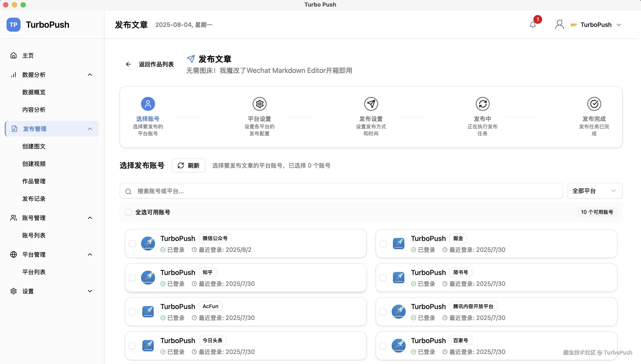Image resolution: width=641 pixels, height=364 pixels.
Task: Open the TurboPush account dropdown at top right
Action: point(619,24)
